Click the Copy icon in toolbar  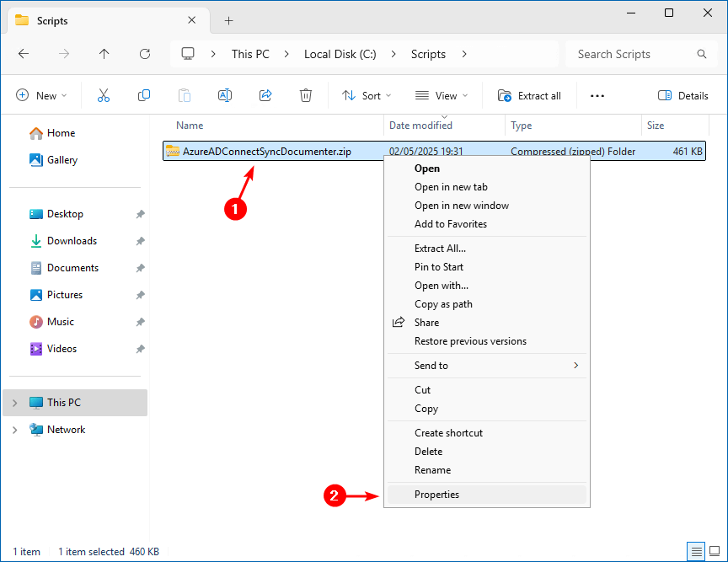point(144,95)
